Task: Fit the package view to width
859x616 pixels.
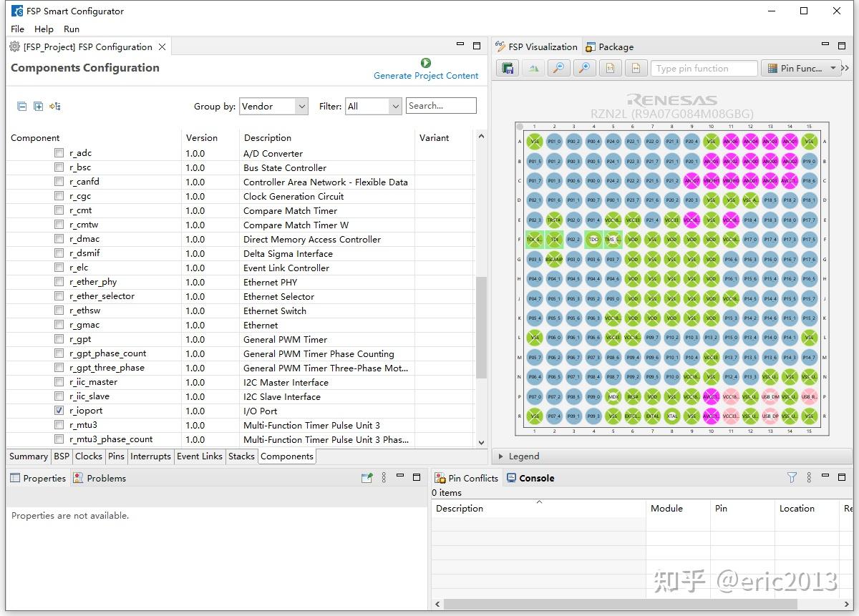Action: tap(636, 68)
